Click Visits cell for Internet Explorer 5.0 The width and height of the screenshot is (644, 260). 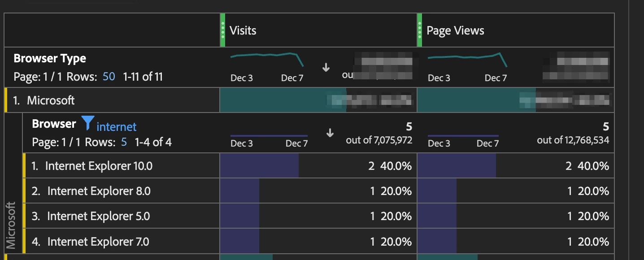pyautogui.click(x=318, y=216)
